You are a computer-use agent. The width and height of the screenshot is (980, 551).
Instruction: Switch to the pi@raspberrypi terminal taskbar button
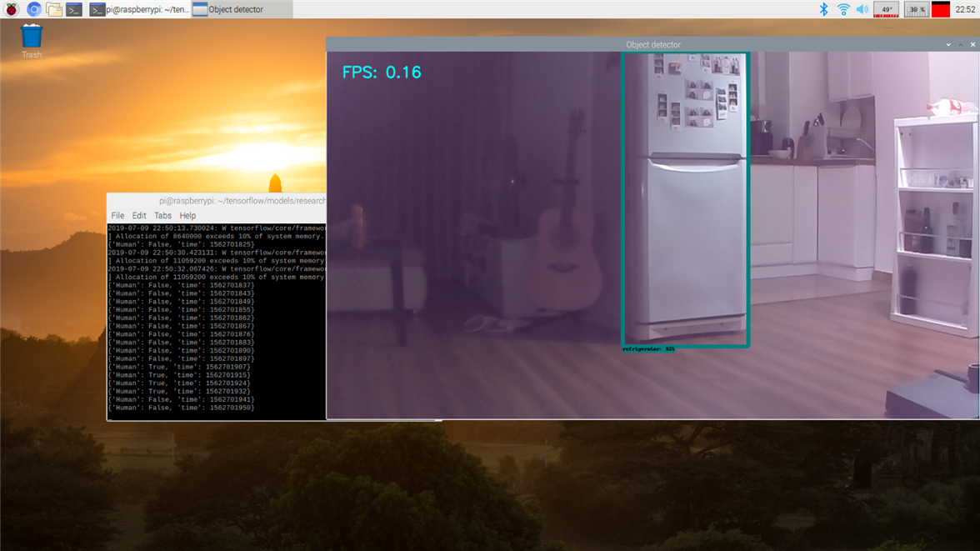click(x=139, y=9)
